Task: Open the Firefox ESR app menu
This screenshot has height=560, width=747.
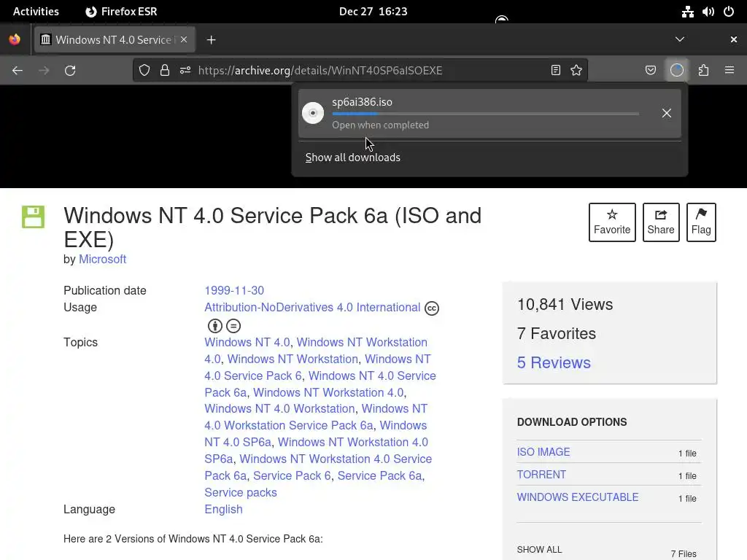Action: point(121,12)
